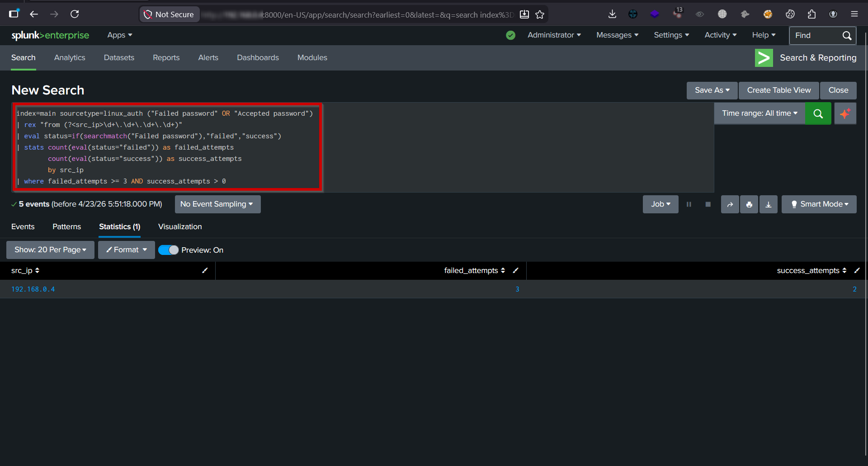Stop the search job
Viewport: 868px width, 466px height.
click(x=708, y=204)
